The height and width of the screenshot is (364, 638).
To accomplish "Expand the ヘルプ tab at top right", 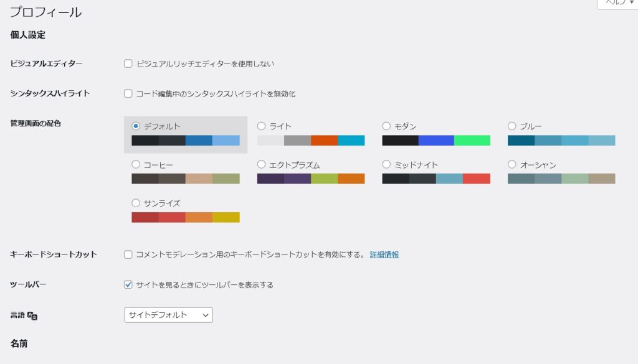I will [x=617, y=3].
